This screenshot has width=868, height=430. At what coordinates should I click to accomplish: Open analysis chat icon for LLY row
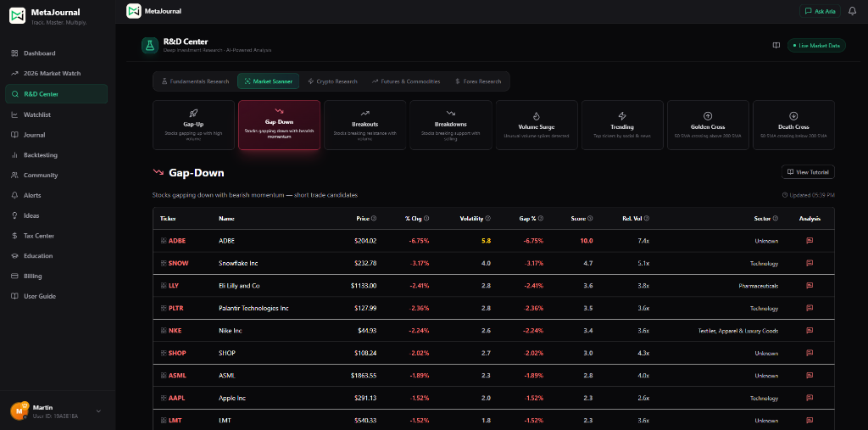tap(810, 285)
